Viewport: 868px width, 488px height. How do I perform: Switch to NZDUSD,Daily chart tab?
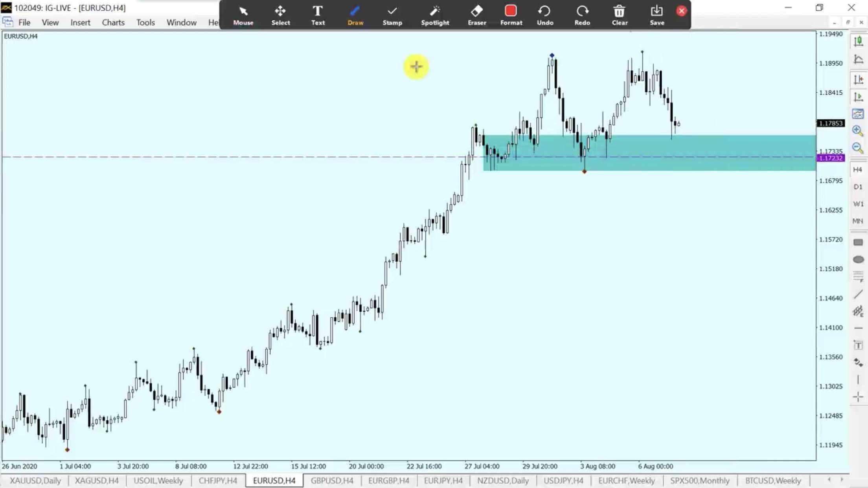coord(502,481)
